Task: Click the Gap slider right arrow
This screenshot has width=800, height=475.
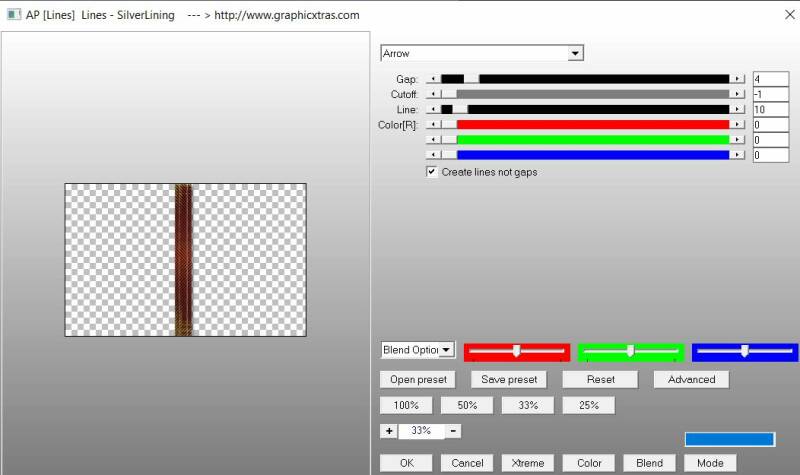Action: click(x=738, y=78)
